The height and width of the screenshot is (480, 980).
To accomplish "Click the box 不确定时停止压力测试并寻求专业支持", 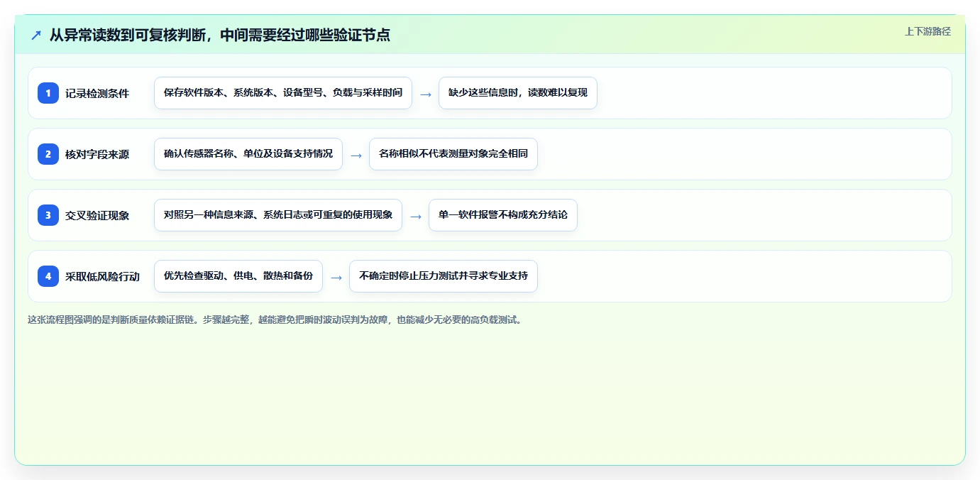I will (444, 276).
